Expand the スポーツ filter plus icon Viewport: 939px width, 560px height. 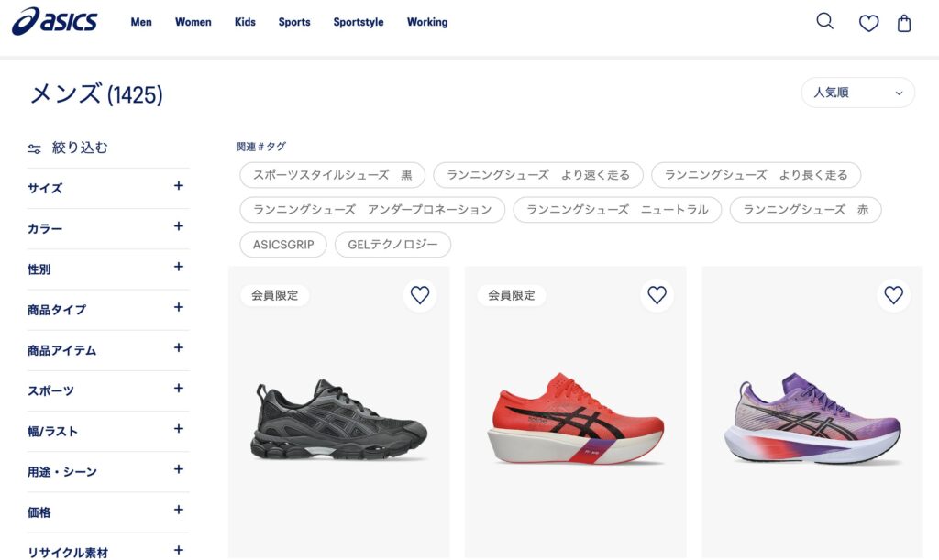179,389
